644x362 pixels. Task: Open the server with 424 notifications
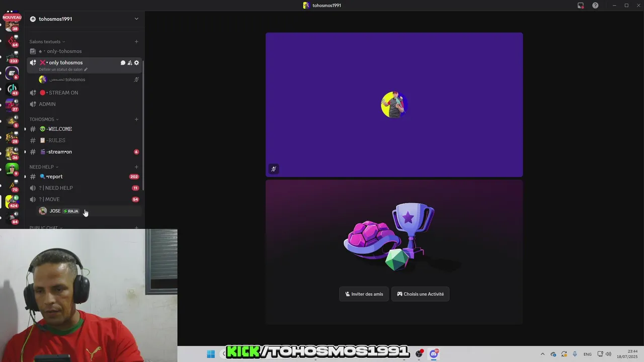point(12,202)
